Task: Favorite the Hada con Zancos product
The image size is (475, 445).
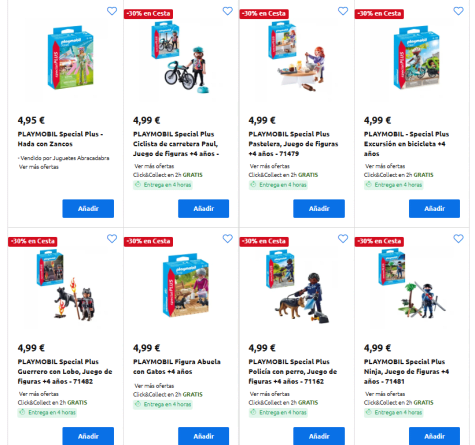Action: (112, 11)
